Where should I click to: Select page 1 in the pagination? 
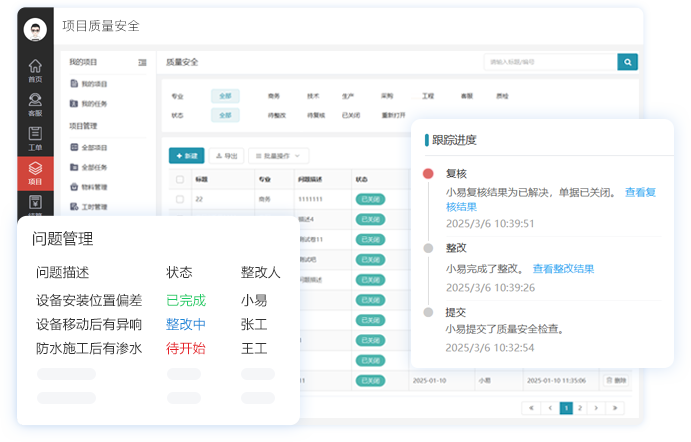(x=566, y=408)
